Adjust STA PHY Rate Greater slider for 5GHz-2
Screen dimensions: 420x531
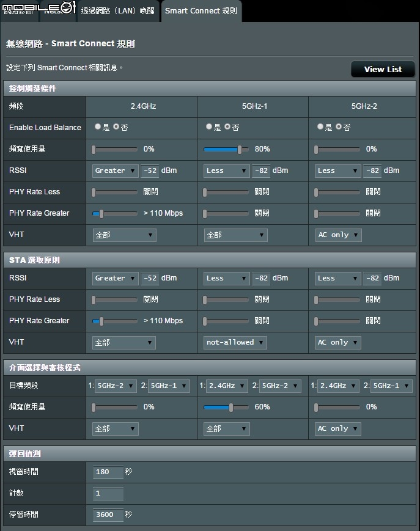tap(337, 321)
